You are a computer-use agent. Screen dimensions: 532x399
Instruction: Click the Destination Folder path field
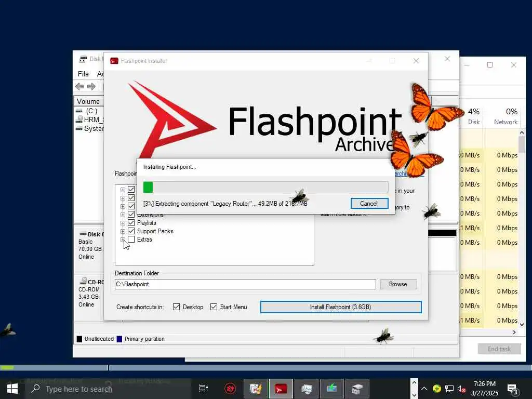tap(245, 284)
